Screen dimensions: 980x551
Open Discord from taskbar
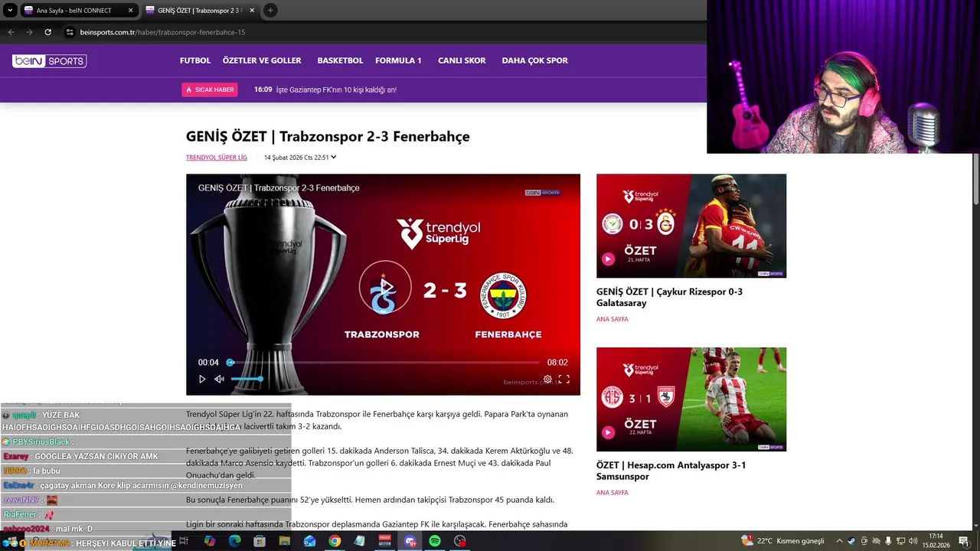pyautogui.click(x=410, y=541)
